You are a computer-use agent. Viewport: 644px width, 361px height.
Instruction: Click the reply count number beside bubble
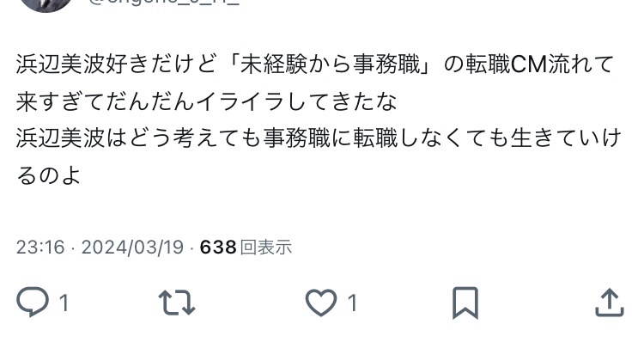pyautogui.click(x=64, y=303)
